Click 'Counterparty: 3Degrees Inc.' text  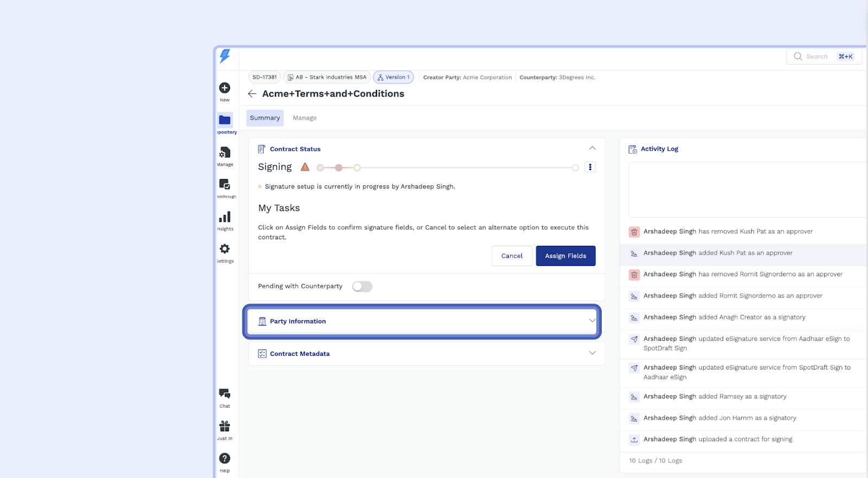tap(557, 78)
